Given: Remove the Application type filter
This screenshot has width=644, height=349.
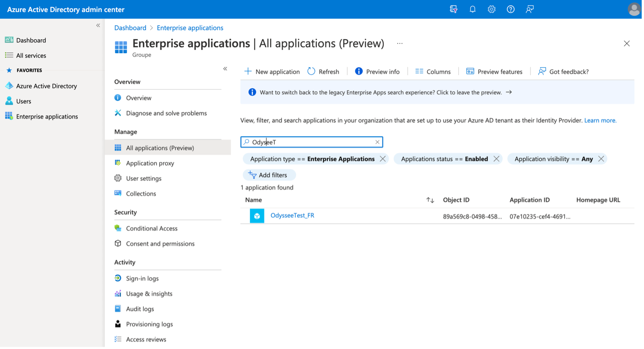Looking at the screenshot, I should [x=383, y=159].
